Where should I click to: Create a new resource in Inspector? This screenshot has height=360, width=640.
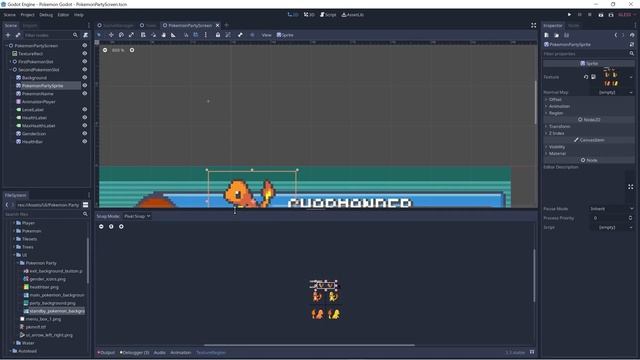pyautogui.click(x=547, y=36)
